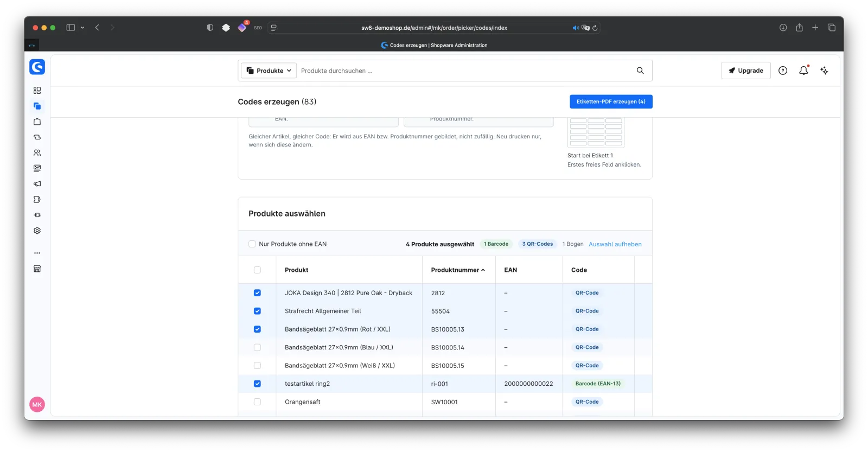The height and width of the screenshot is (452, 868).
Task: Open Safari share icon
Action: pyautogui.click(x=799, y=28)
